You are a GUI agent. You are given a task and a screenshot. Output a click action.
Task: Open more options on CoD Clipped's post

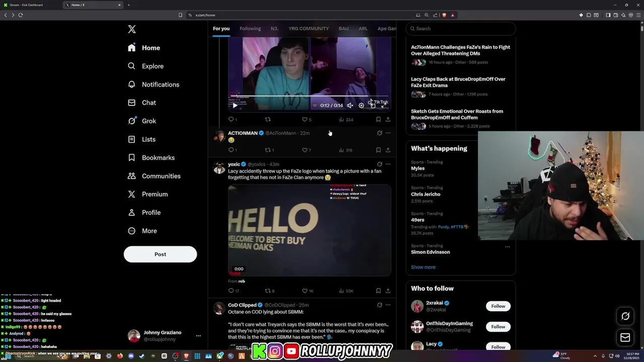pyautogui.click(x=388, y=305)
